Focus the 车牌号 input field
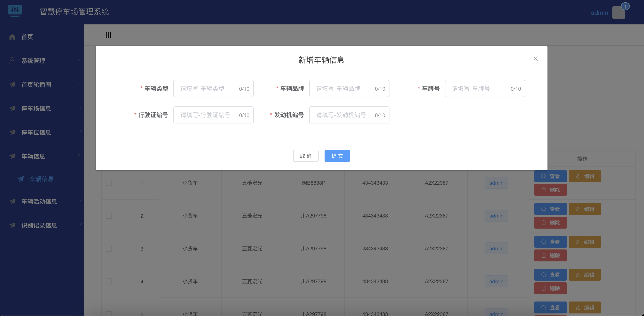The width and height of the screenshot is (644, 316). click(x=485, y=89)
